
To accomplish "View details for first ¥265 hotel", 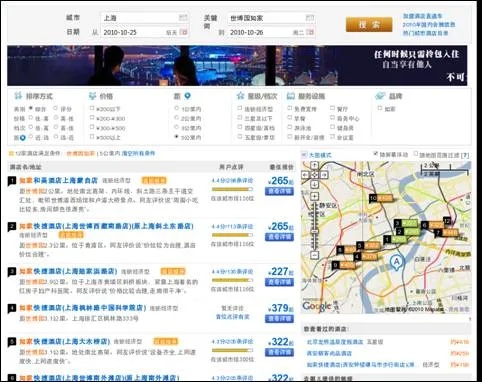I will coord(279,191).
